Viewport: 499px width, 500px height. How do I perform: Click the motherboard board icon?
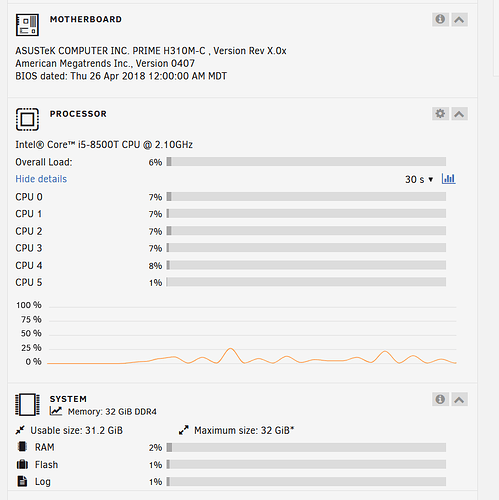27,25
